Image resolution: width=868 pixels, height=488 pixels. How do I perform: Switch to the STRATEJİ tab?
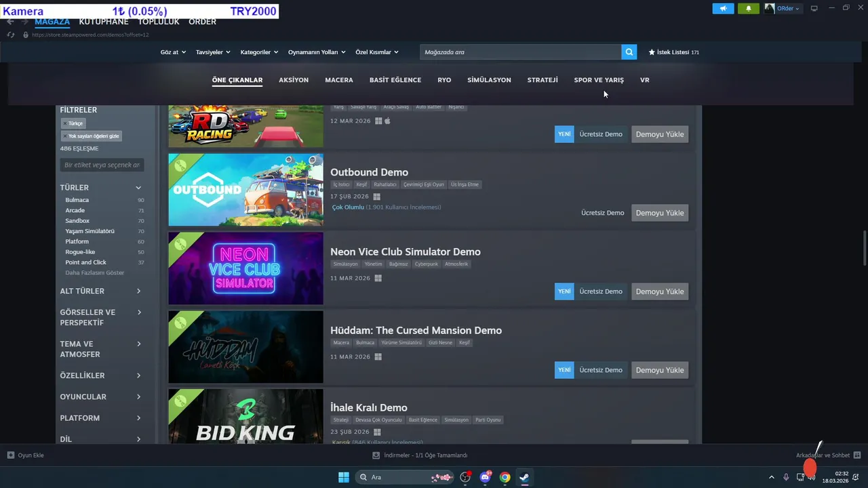542,80
